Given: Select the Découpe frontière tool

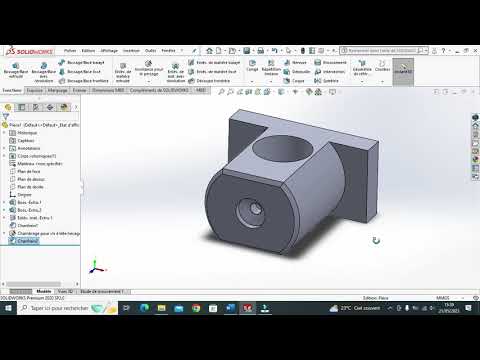Looking at the screenshot, I should coord(209,81).
